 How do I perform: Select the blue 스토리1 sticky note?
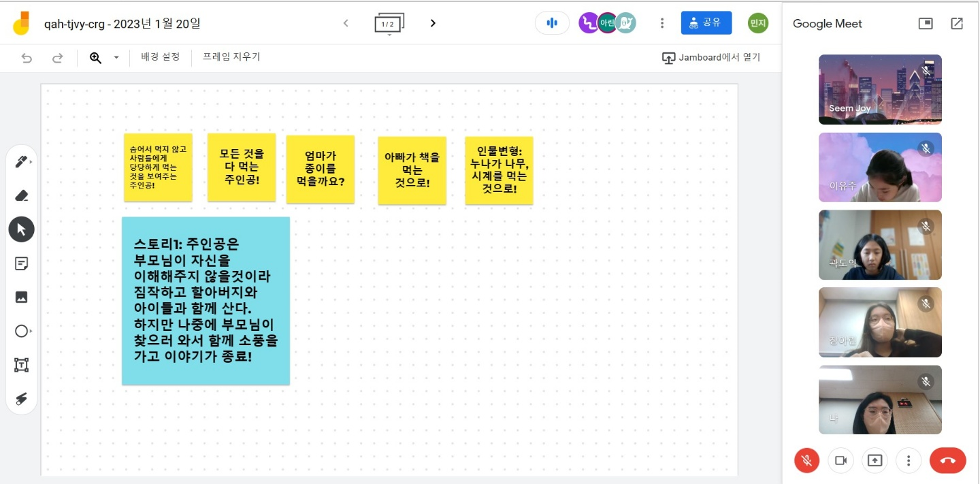click(x=206, y=301)
